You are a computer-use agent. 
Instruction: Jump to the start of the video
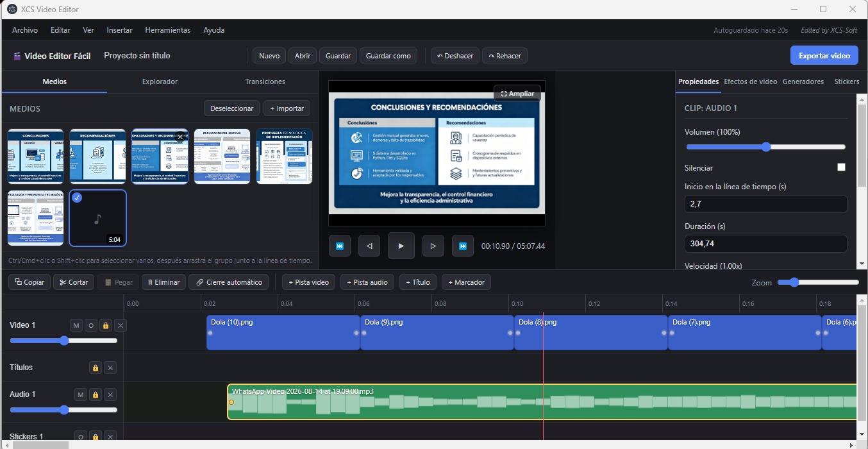pyautogui.click(x=340, y=246)
